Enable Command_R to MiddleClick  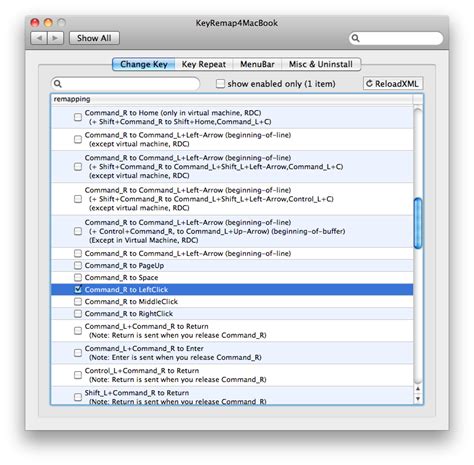[x=78, y=301]
